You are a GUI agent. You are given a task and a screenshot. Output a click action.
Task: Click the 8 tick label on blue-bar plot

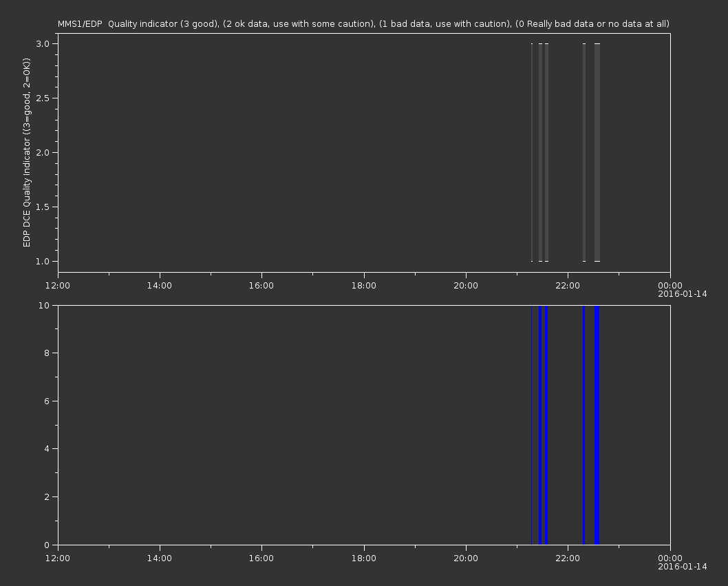[47, 353]
